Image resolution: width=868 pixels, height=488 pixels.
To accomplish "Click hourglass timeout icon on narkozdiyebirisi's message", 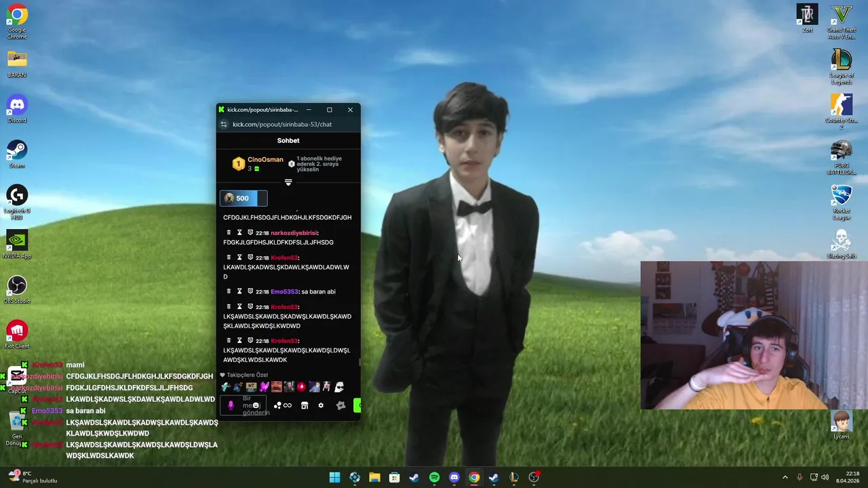I will pyautogui.click(x=239, y=232).
